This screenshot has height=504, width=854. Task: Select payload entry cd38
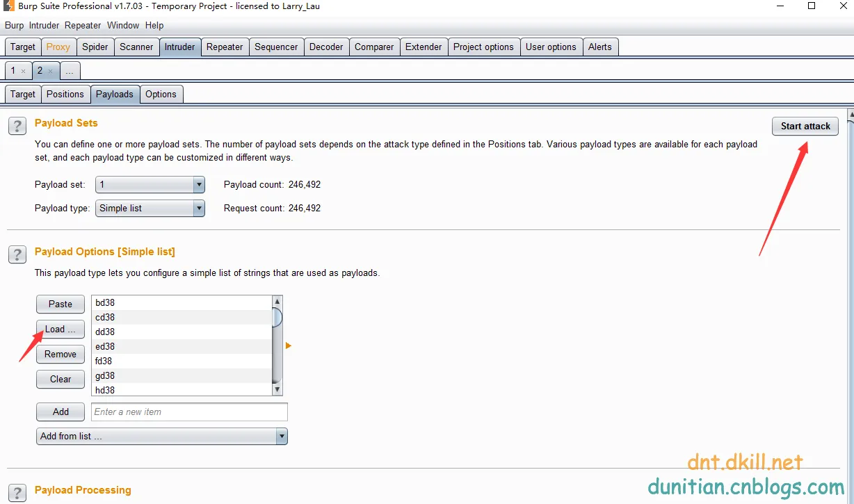(182, 318)
